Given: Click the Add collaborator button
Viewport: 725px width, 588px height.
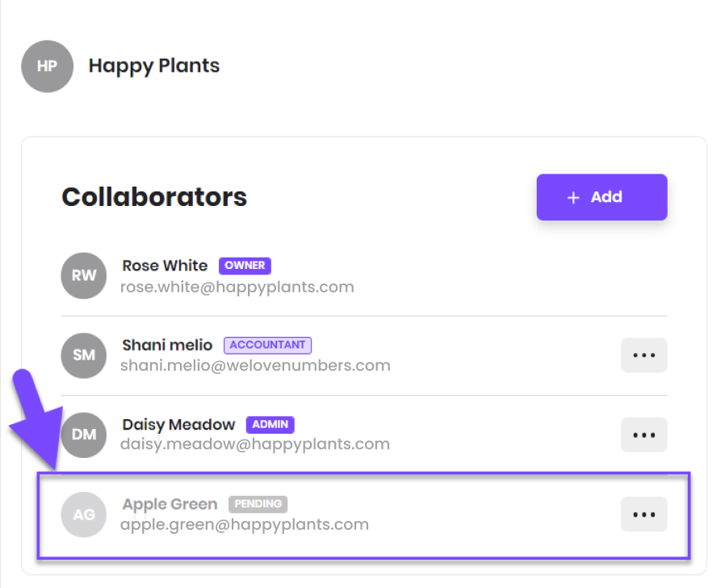Looking at the screenshot, I should click(x=602, y=197).
